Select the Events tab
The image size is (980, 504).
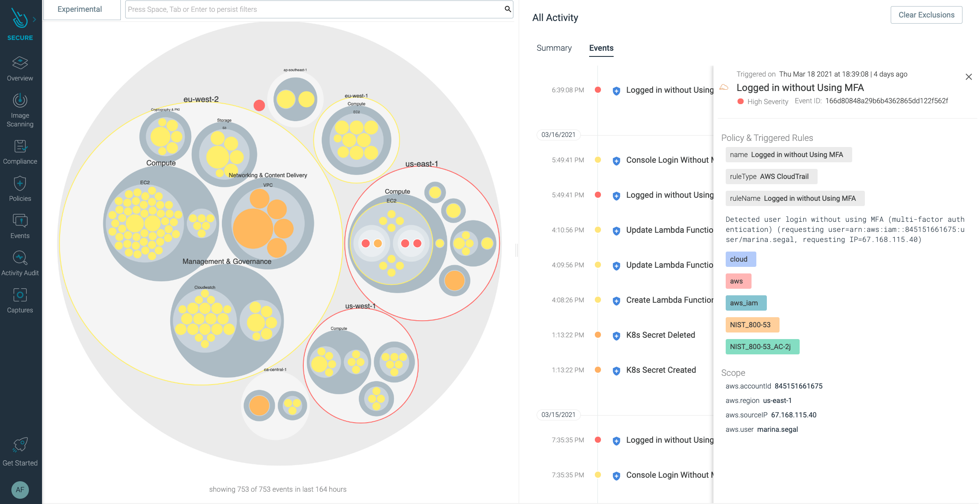pos(601,48)
